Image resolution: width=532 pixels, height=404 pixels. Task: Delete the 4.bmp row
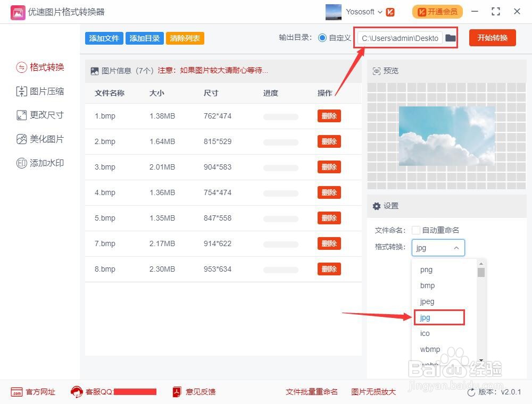(329, 192)
